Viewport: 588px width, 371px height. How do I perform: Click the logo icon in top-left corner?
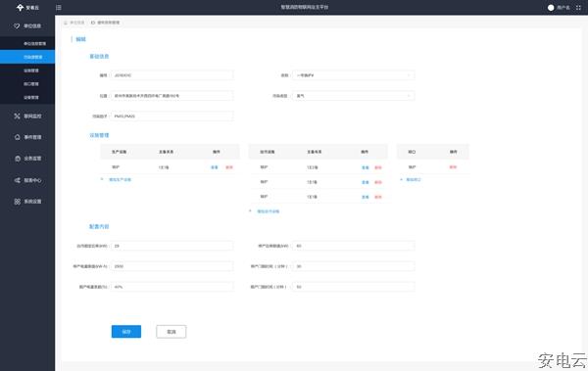[x=20, y=8]
